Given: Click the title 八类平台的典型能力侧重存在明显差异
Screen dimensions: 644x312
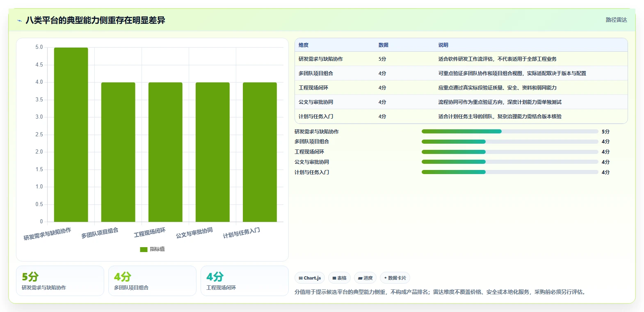Looking at the screenshot, I should (x=95, y=20).
